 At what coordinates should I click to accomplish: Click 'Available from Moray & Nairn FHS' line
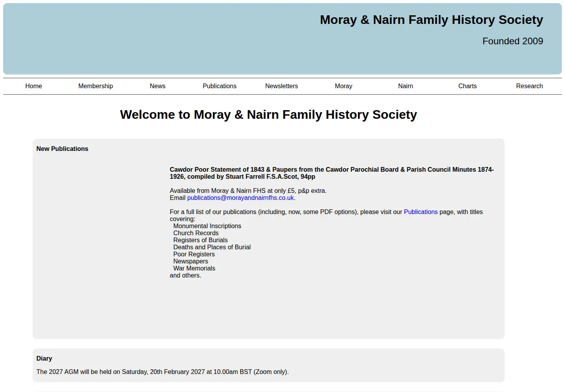click(248, 191)
